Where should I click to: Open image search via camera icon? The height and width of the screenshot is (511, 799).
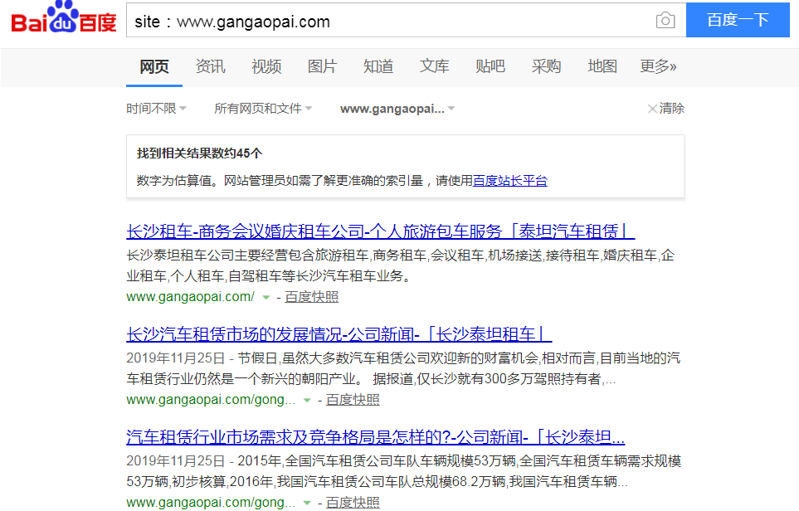tap(665, 20)
